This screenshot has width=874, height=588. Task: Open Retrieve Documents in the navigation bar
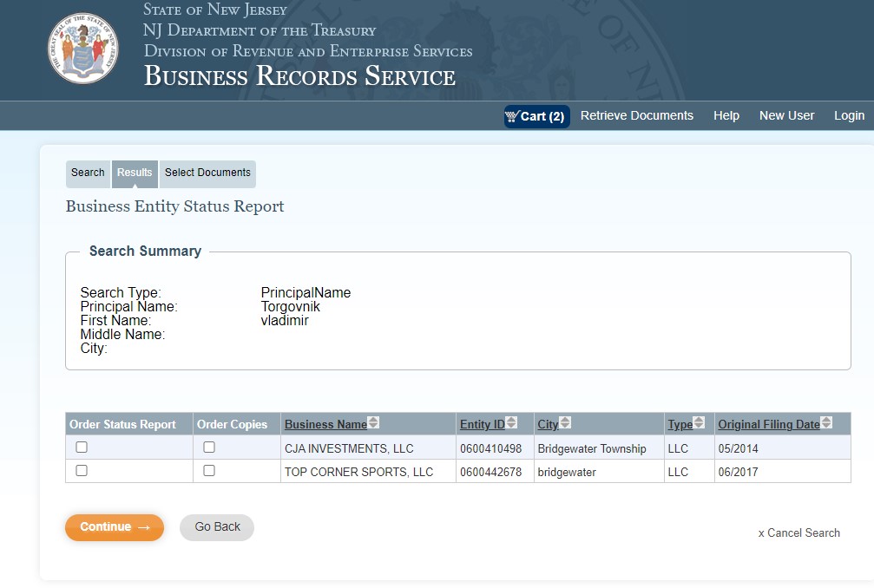(x=636, y=116)
